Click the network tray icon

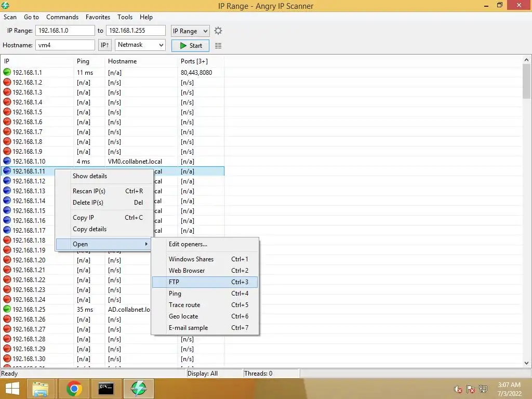click(x=483, y=389)
